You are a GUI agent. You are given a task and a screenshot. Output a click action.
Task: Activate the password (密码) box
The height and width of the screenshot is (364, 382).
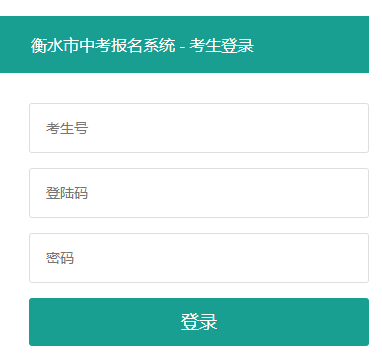pyautogui.click(x=199, y=258)
